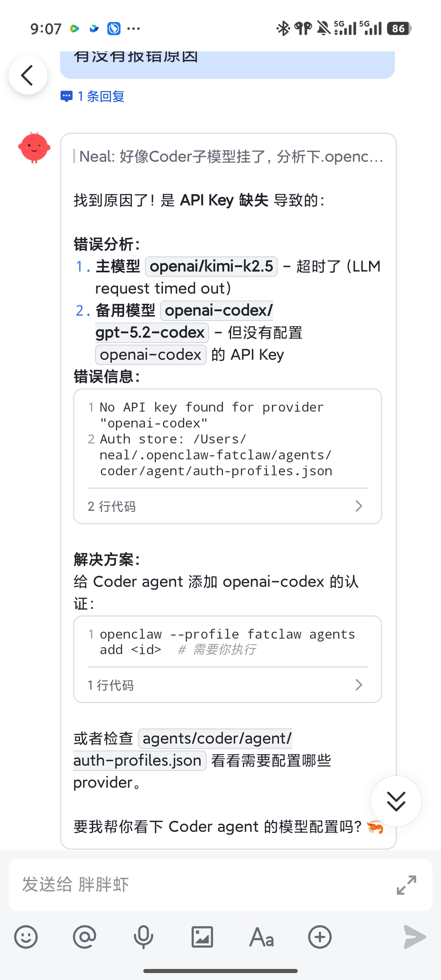Viewport: 441px width, 980px height.
Task: Expand the 1 行代码 code block
Action: [227, 685]
